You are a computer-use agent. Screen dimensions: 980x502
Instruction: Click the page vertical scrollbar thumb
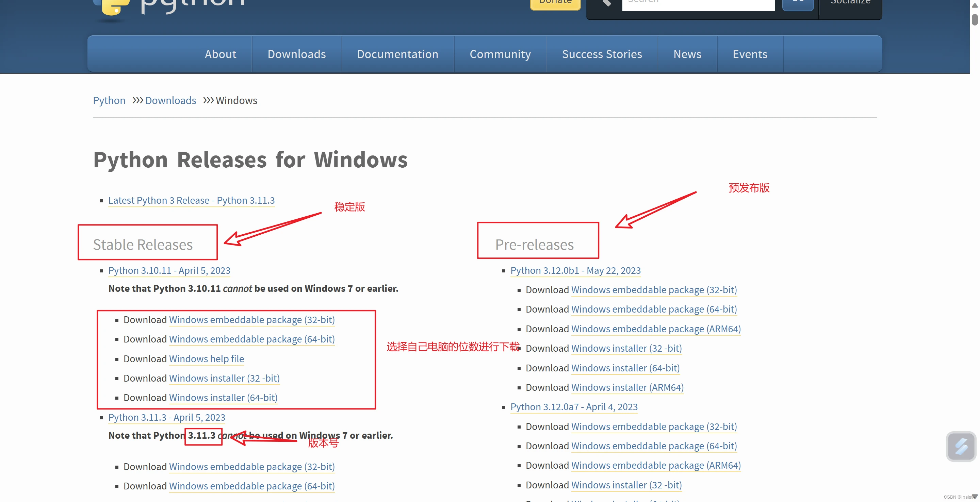(x=975, y=19)
